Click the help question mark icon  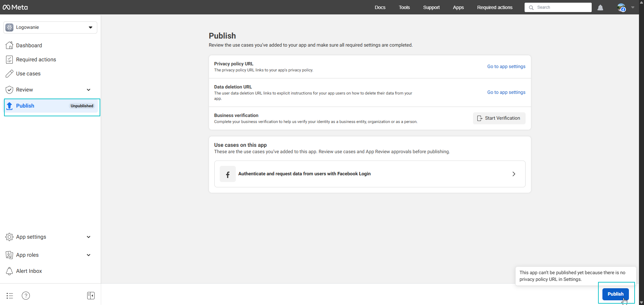(26, 296)
